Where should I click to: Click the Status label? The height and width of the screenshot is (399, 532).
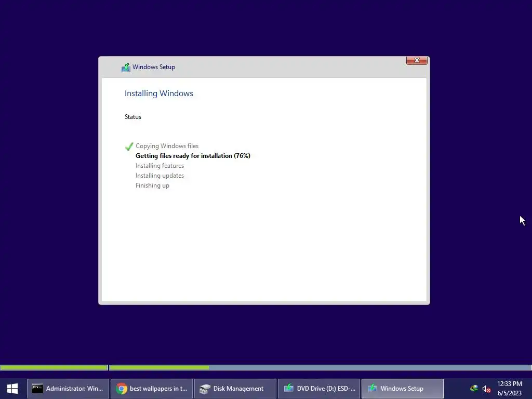click(133, 117)
